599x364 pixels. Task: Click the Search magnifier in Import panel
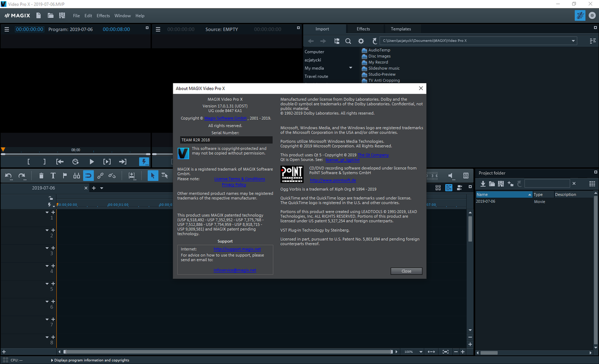(348, 41)
